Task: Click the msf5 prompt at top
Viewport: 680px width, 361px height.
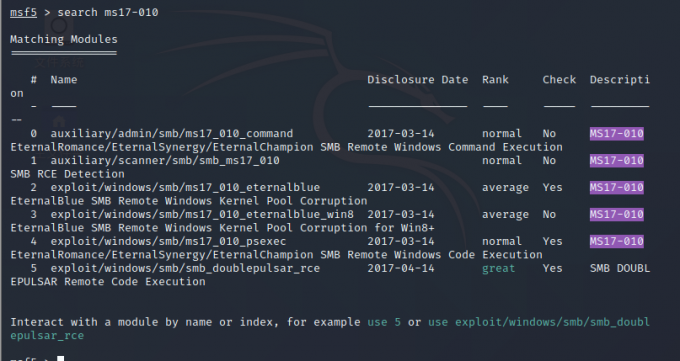Action: click(x=23, y=12)
